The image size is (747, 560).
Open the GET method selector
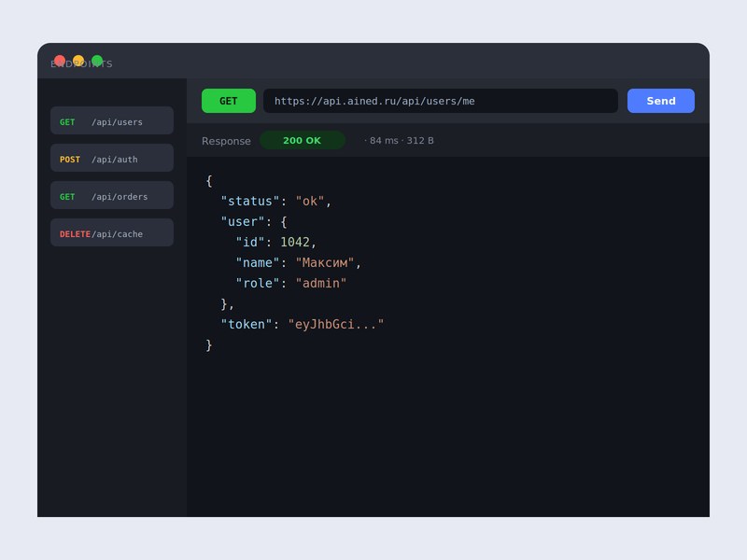click(228, 101)
